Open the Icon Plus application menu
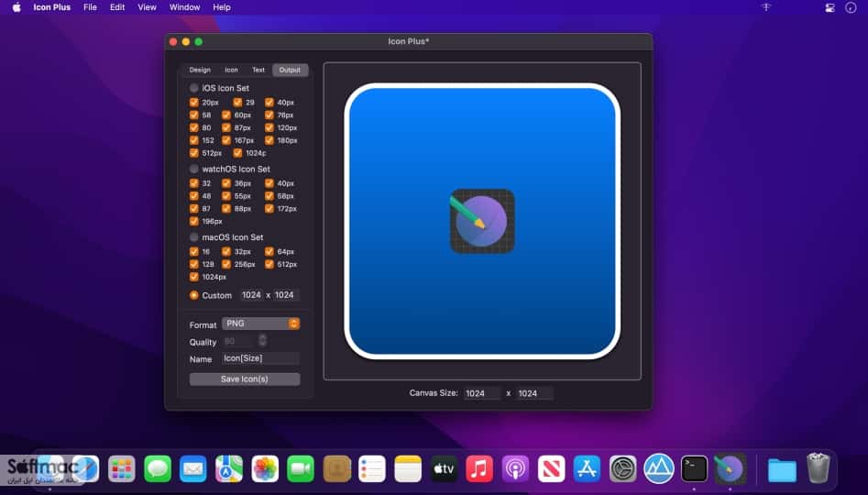This screenshot has width=868, height=495. (x=51, y=7)
